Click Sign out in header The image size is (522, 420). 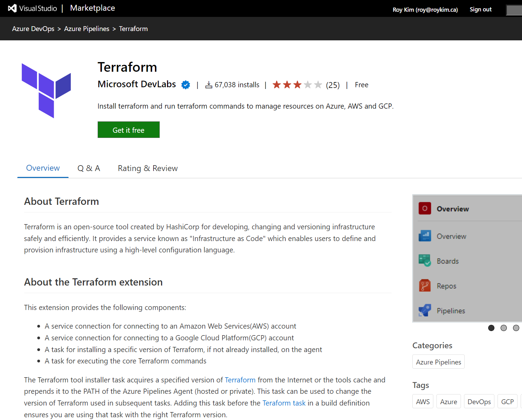[x=480, y=9]
